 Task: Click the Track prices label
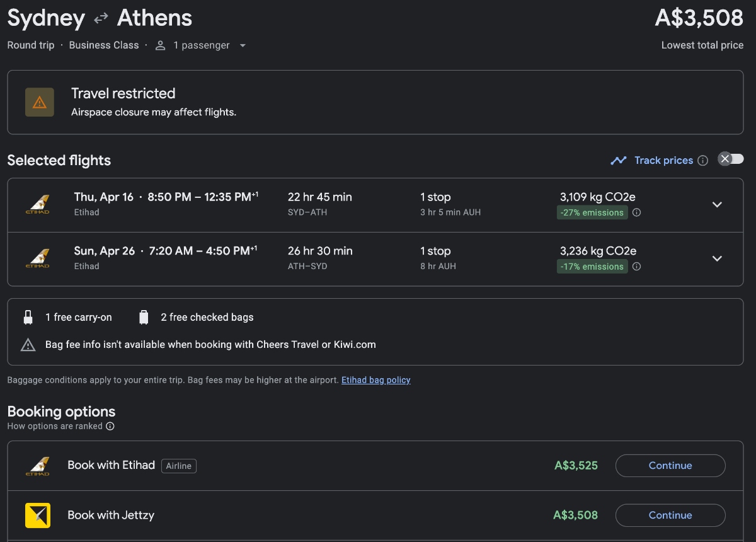(663, 161)
